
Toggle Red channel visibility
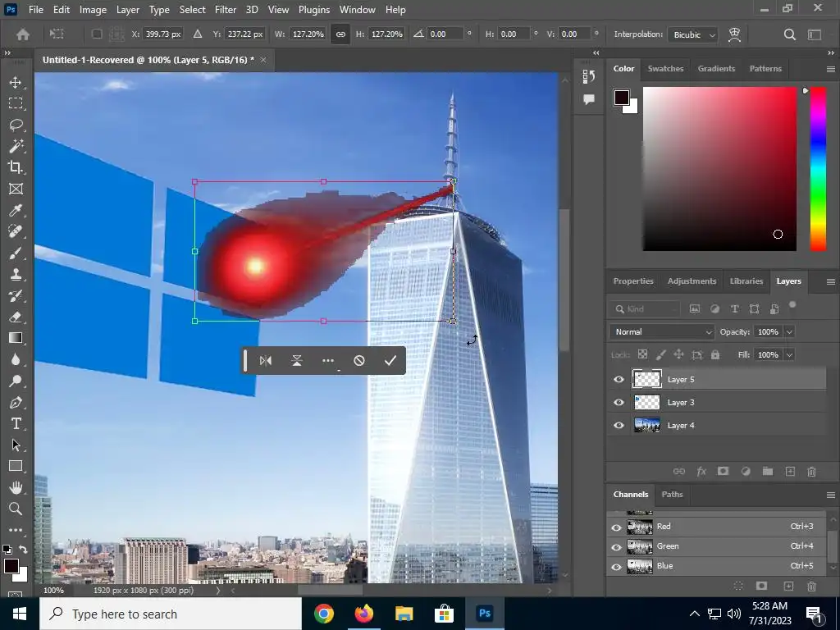coord(616,527)
